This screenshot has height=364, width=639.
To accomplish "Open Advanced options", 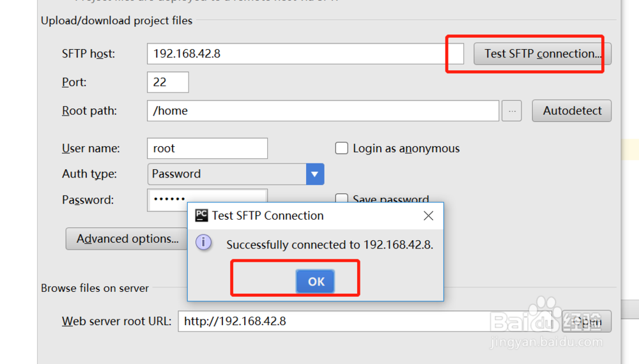I will [x=127, y=239].
